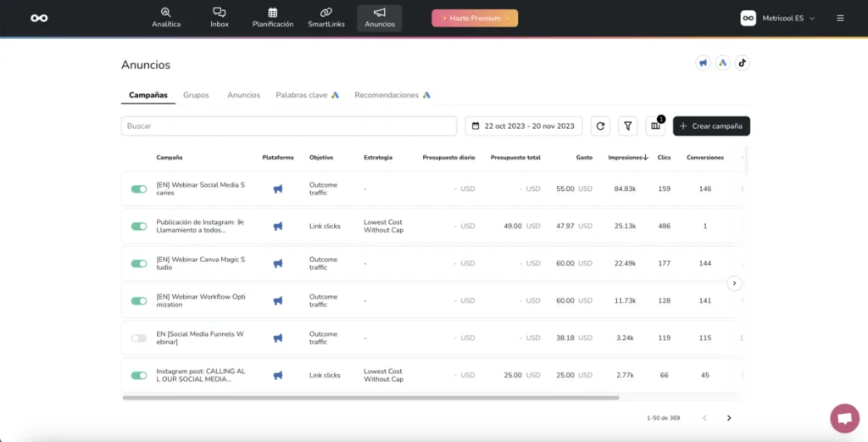868x442 pixels.
Task: Click platform icon for Webinar Workflow Optimization
Action: pyautogui.click(x=278, y=301)
